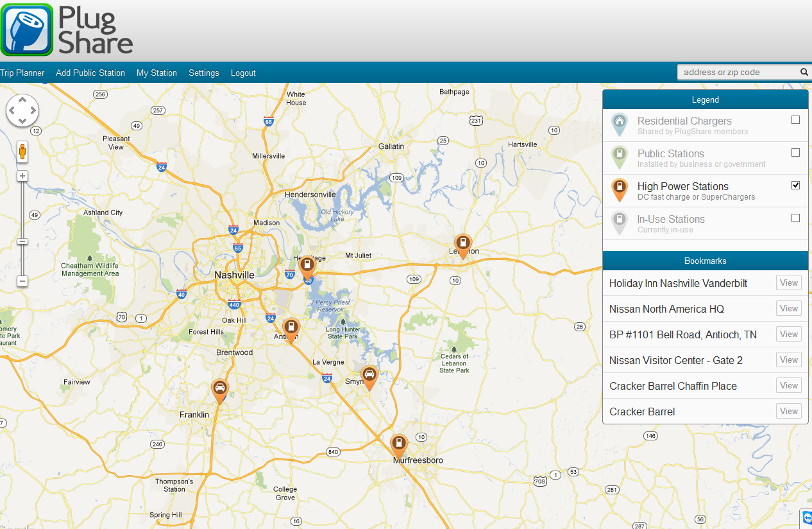The width and height of the screenshot is (812, 529).
Task: Click the PlugShare logo icon
Action: (x=27, y=30)
